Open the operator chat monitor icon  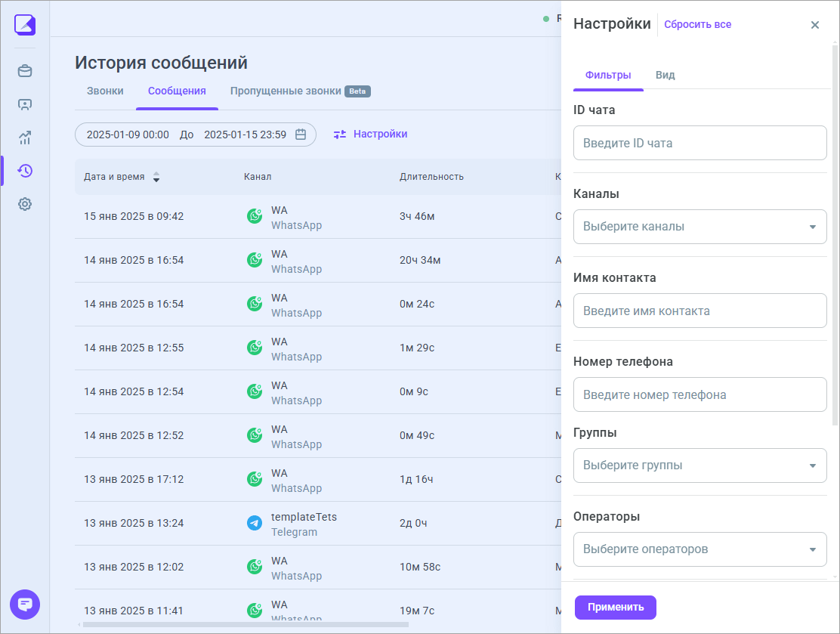coord(25,104)
